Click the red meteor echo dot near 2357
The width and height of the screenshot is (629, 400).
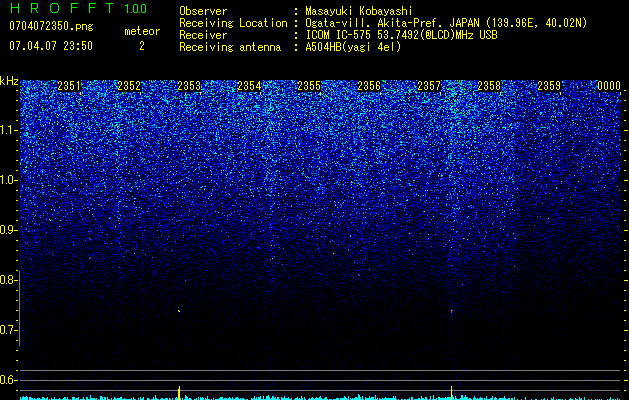(452, 311)
